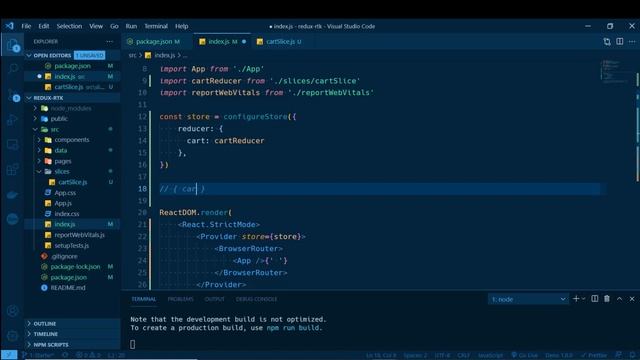Open the Manage gear in the activity bar

point(12,336)
